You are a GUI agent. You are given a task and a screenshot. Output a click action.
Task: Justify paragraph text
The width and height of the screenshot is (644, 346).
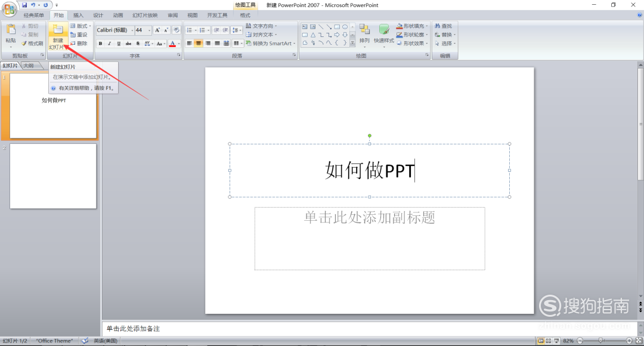click(217, 43)
